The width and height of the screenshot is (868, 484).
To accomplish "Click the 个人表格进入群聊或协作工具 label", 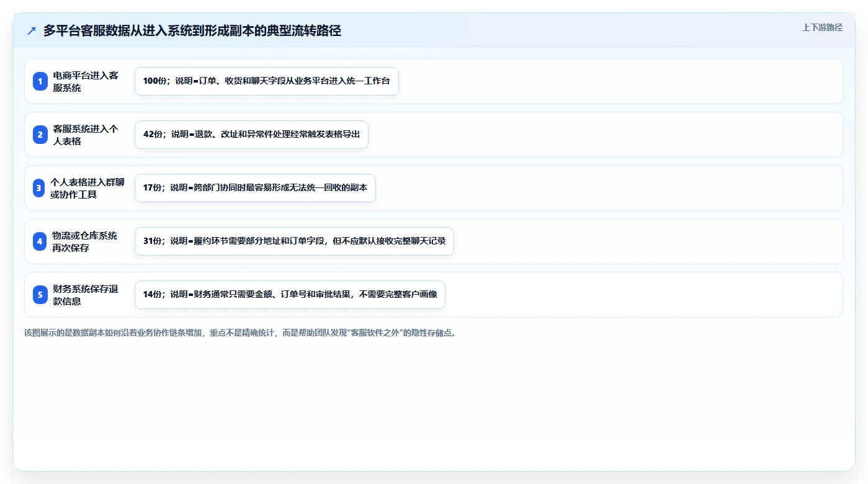I will pyautogui.click(x=87, y=188).
